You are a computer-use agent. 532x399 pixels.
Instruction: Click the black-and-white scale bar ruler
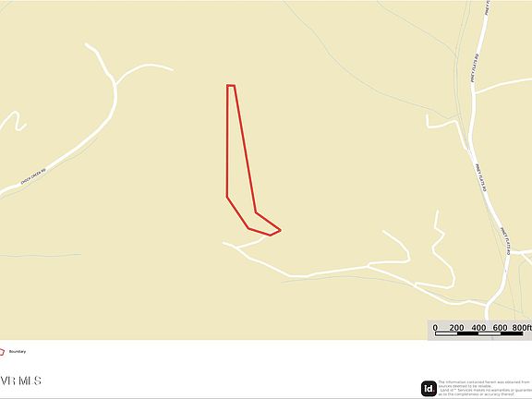tap(479, 333)
